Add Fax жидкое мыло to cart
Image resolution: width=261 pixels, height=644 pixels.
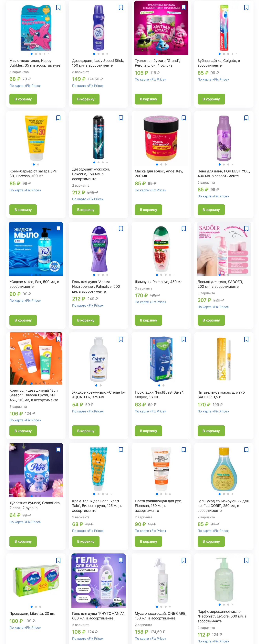click(x=23, y=320)
